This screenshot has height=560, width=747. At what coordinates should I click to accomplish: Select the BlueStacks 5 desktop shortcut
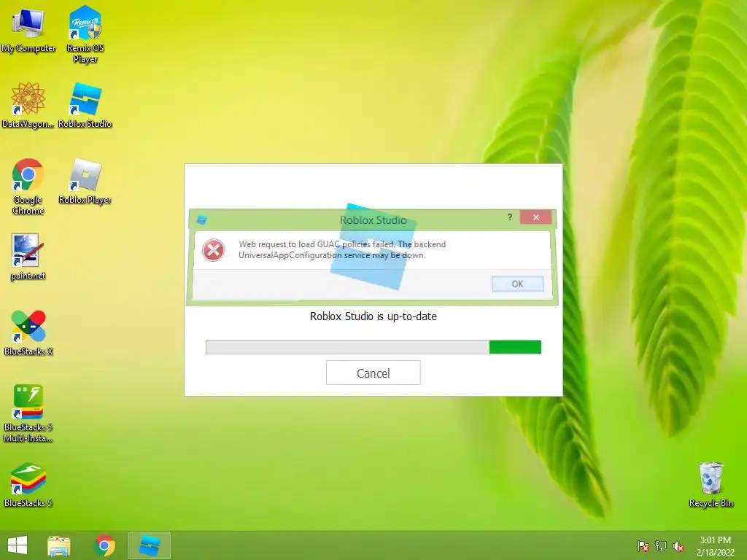pyautogui.click(x=28, y=485)
